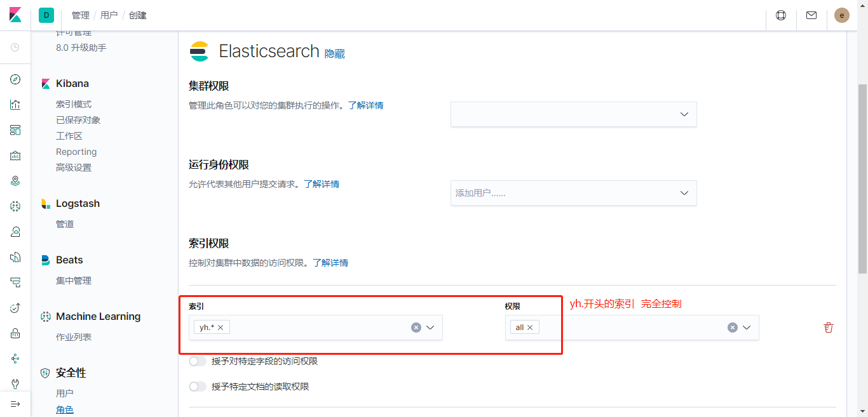The width and height of the screenshot is (868, 417).
Task: Click 了解详情 link under 集群权限
Action: [x=365, y=105]
